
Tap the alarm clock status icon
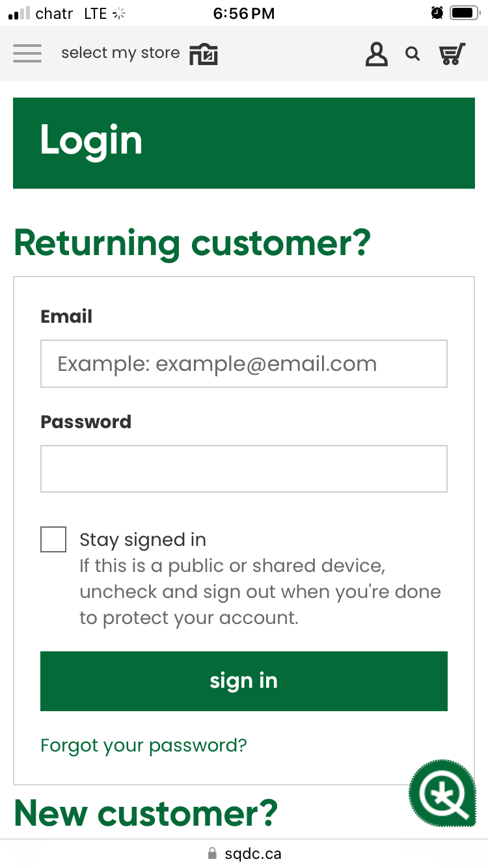(437, 13)
